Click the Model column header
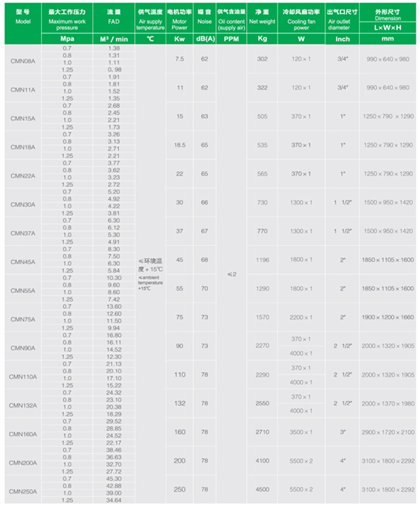Image resolution: width=420 pixels, height=507 pixels. pos(23,17)
